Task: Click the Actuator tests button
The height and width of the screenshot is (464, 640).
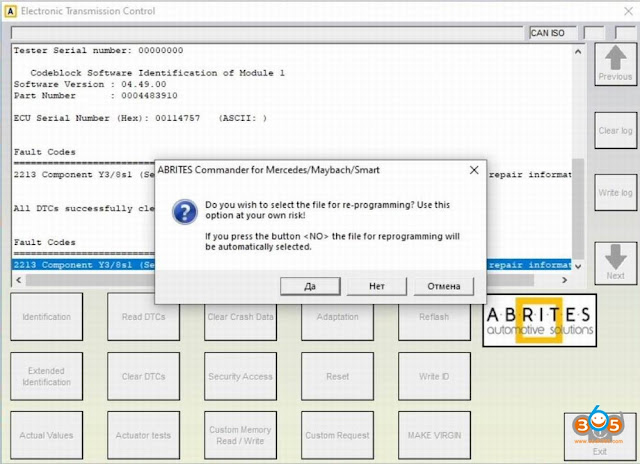Action: click(x=143, y=435)
